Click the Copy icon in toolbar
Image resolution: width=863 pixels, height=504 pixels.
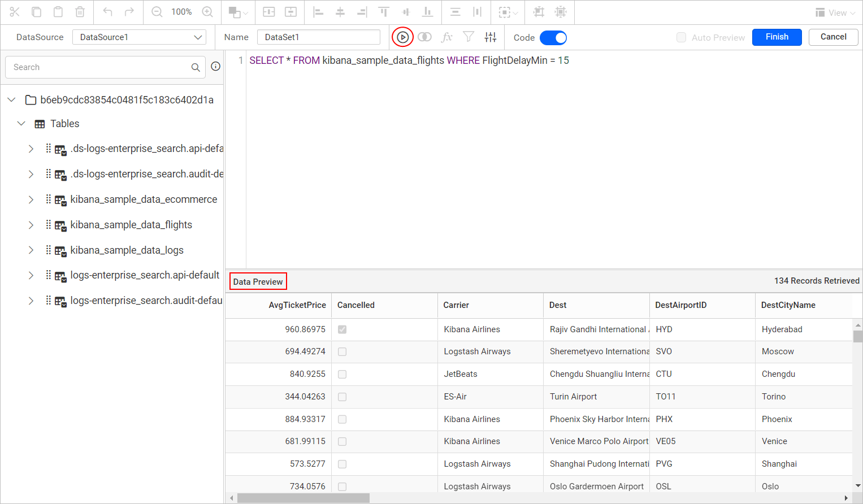[x=36, y=12]
